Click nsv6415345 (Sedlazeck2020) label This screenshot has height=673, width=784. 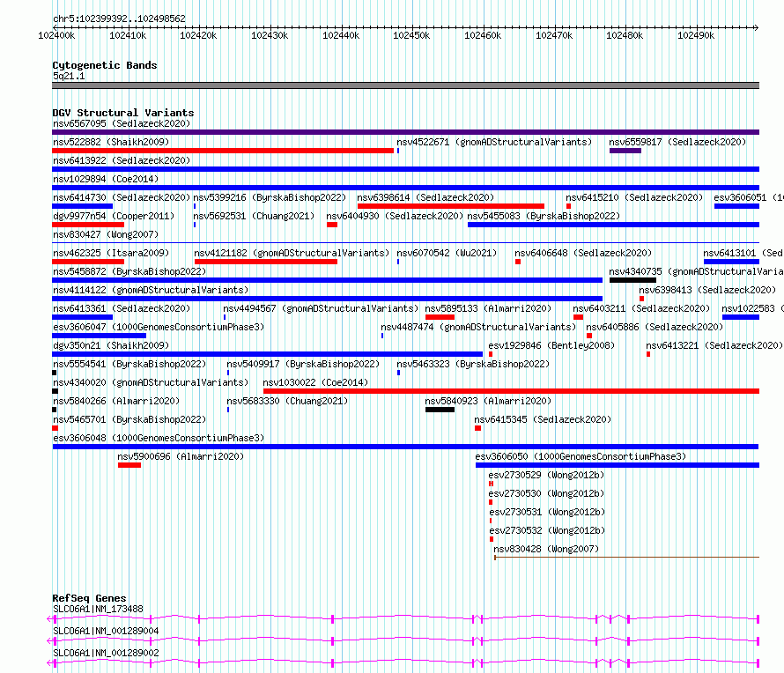(543, 419)
